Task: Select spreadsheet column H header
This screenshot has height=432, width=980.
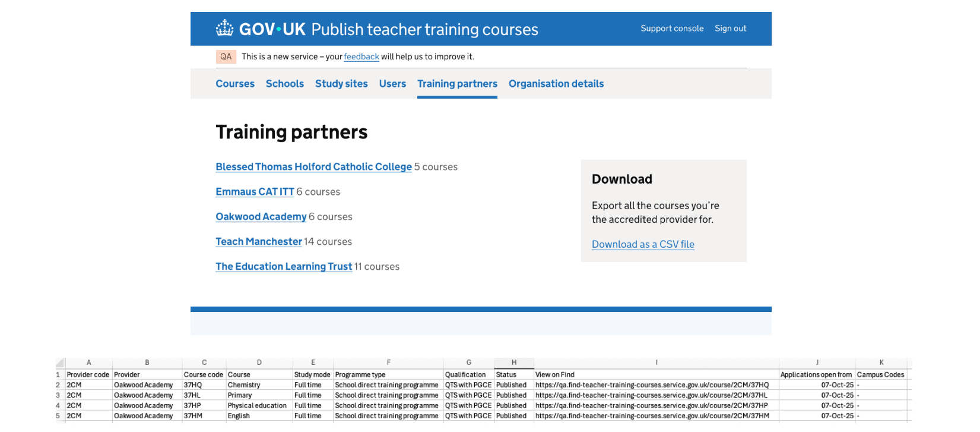Action: [514, 362]
